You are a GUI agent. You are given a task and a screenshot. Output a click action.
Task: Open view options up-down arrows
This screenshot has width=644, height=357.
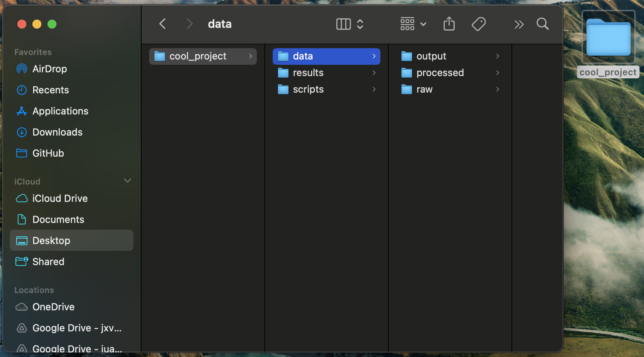pos(360,24)
